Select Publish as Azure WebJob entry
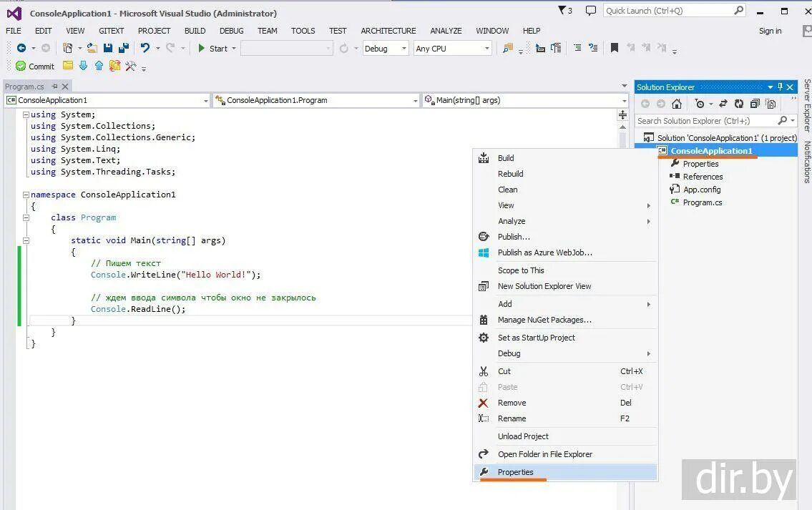 pos(565,252)
